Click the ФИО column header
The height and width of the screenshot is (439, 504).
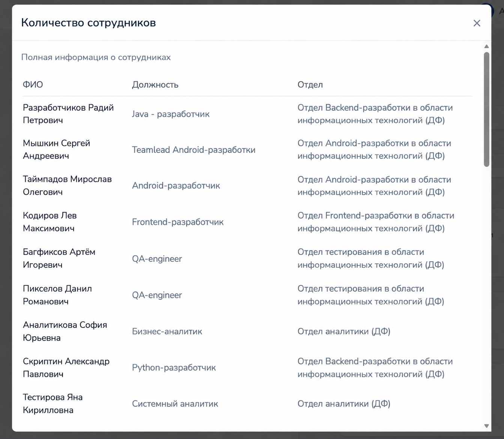point(33,85)
